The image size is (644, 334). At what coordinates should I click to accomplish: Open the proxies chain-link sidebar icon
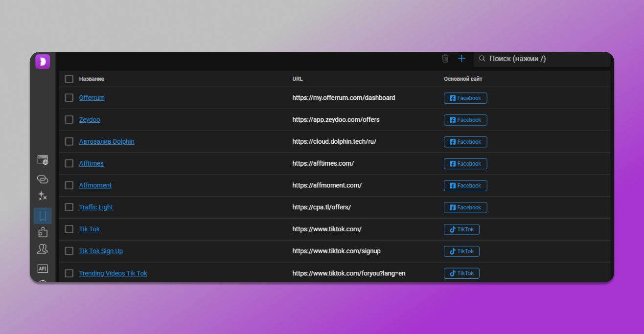[43, 179]
